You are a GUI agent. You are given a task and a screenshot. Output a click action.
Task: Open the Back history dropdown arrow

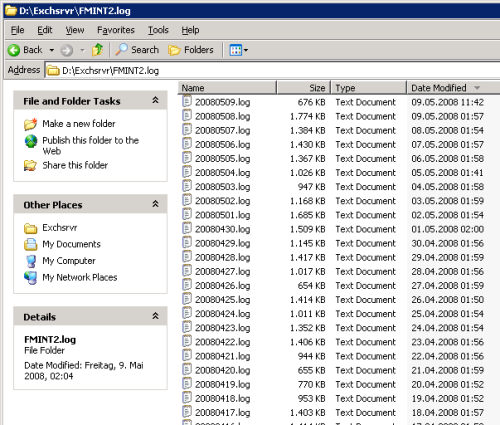click(52, 50)
